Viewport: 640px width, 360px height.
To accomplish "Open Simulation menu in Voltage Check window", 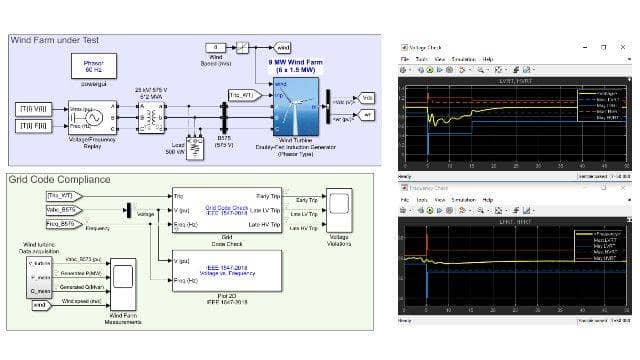I will 463,59.
